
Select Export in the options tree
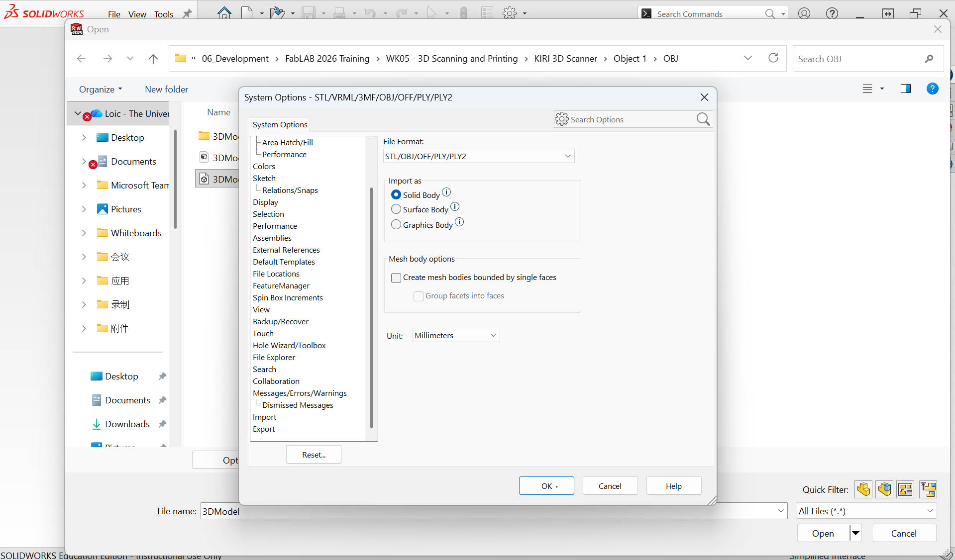[x=264, y=429]
